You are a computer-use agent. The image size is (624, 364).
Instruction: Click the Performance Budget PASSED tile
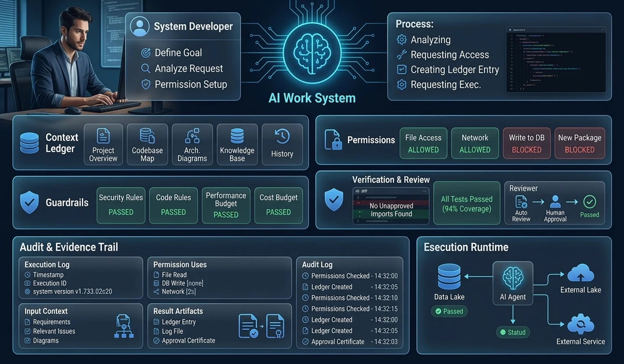[x=226, y=205]
